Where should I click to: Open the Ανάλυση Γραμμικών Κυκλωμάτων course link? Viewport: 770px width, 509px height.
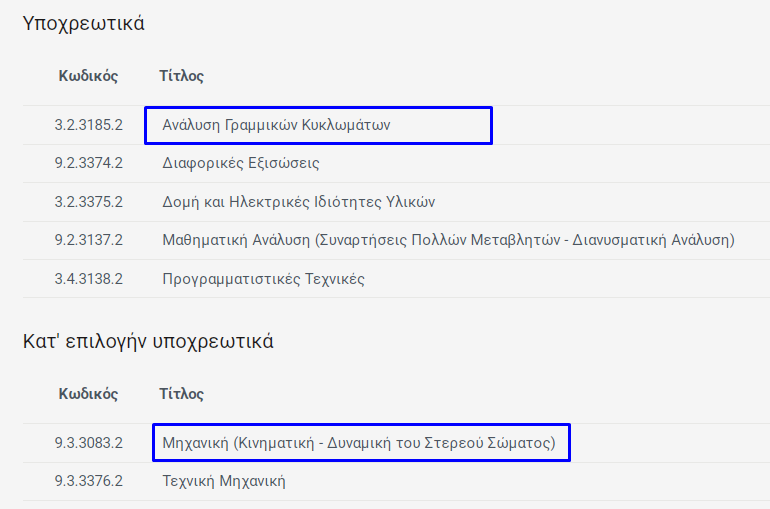pyautogui.click(x=276, y=126)
